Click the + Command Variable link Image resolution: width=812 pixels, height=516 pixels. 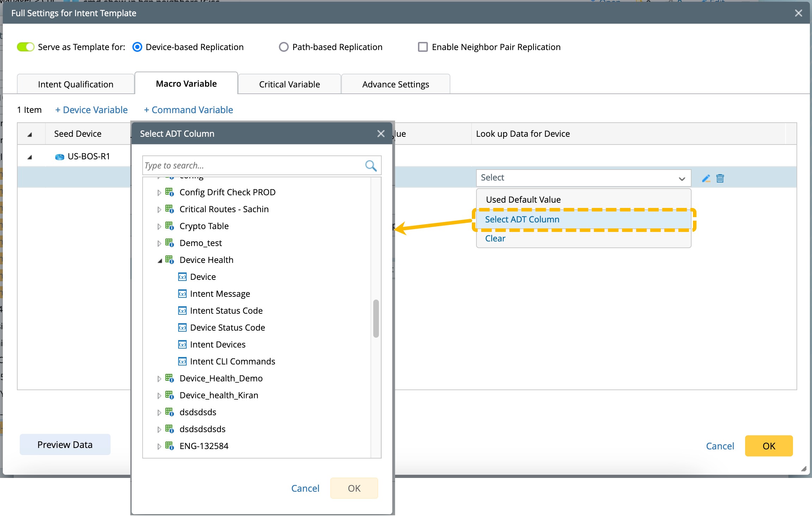coord(188,110)
